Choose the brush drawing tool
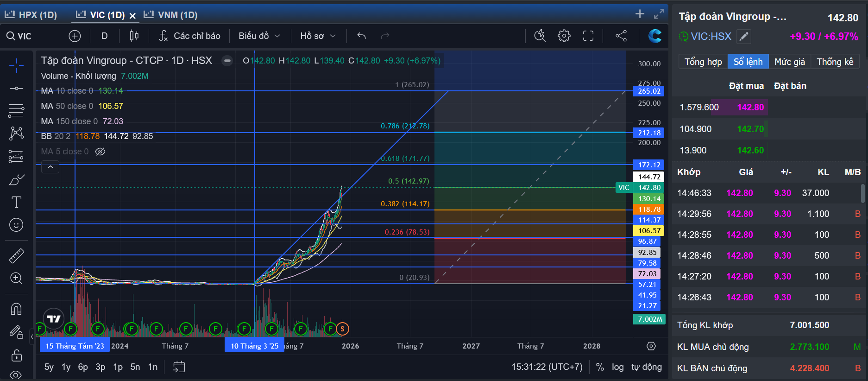Image resolution: width=868 pixels, height=381 pixels. [16, 180]
